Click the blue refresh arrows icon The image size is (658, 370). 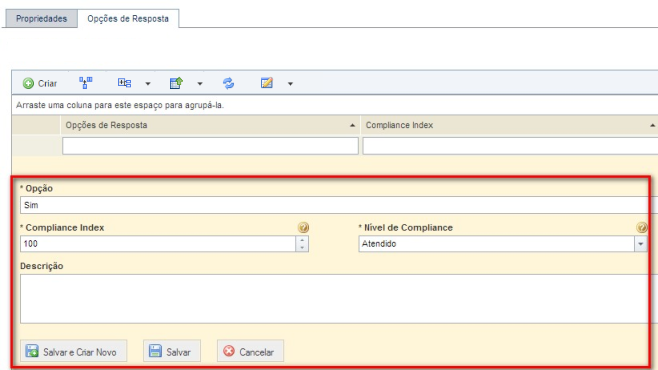[228, 83]
